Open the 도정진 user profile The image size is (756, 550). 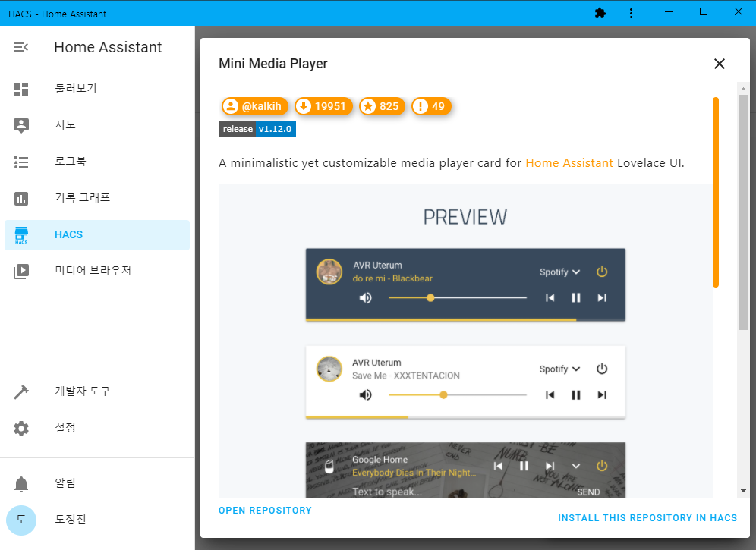click(x=97, y=520)
